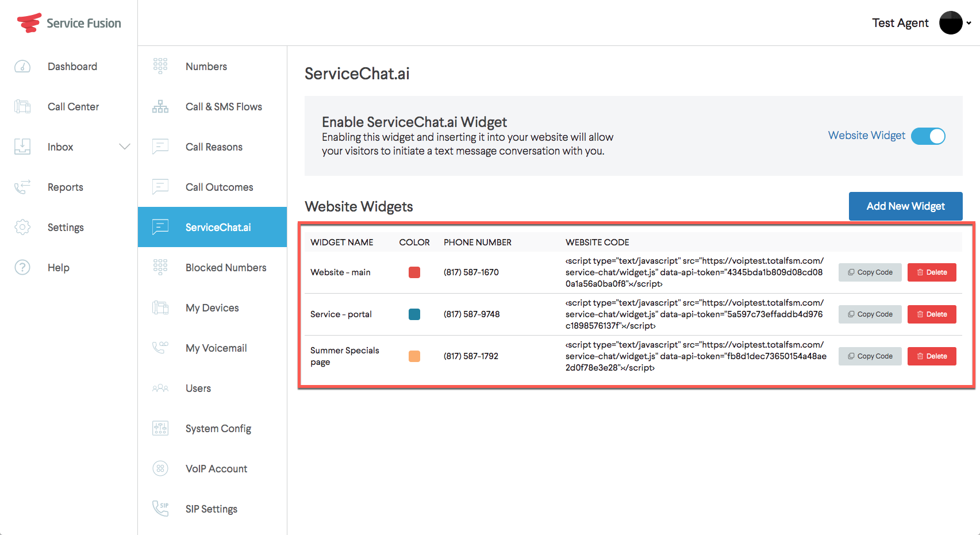Image resolution: width=980 pixels, height=535 pixels.
Task: Copy code for Website - main widget
Action: point(870,272)
